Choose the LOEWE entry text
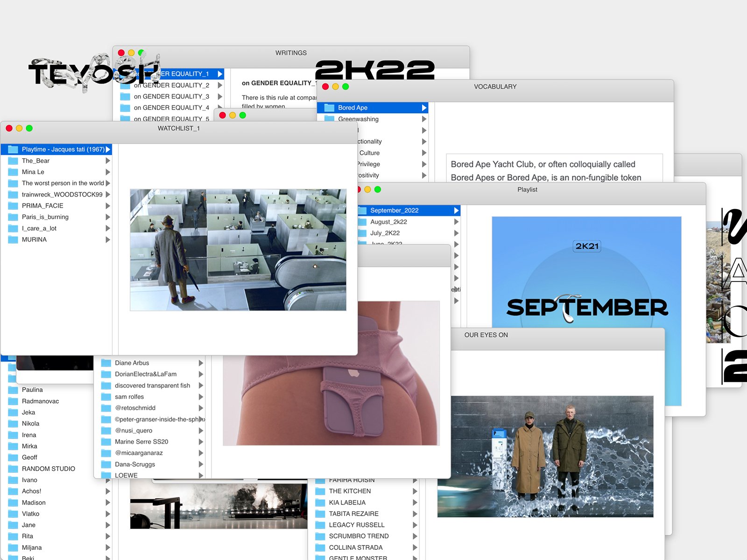This screenshot has width=747, height=560. tap(127, 476)
